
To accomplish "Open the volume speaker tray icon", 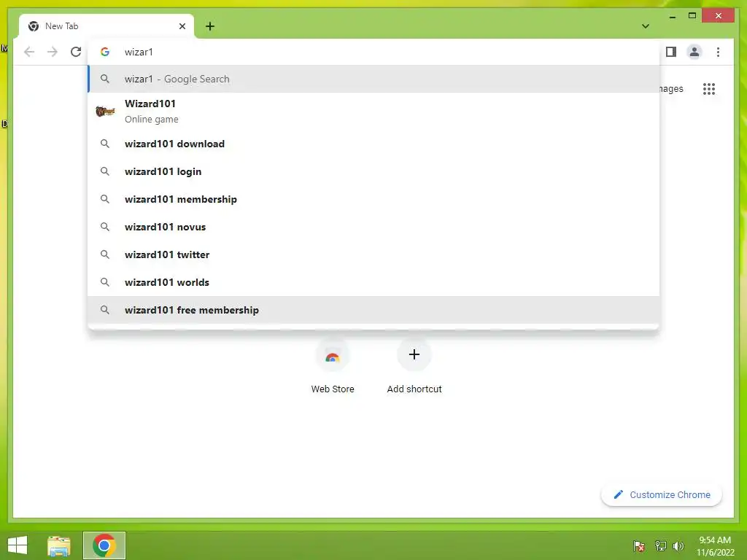I will tap(678, 546).
